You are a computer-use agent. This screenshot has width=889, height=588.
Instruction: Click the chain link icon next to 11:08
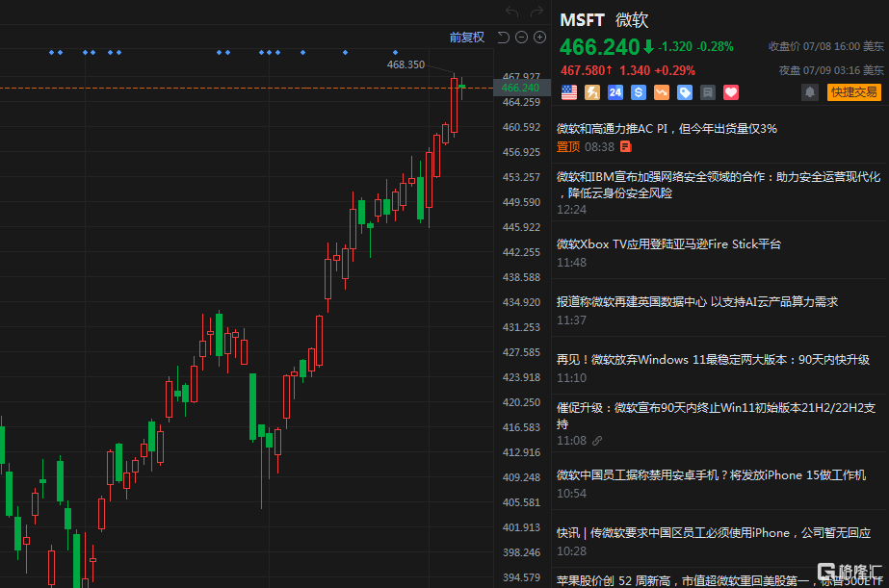click(597, 440)
